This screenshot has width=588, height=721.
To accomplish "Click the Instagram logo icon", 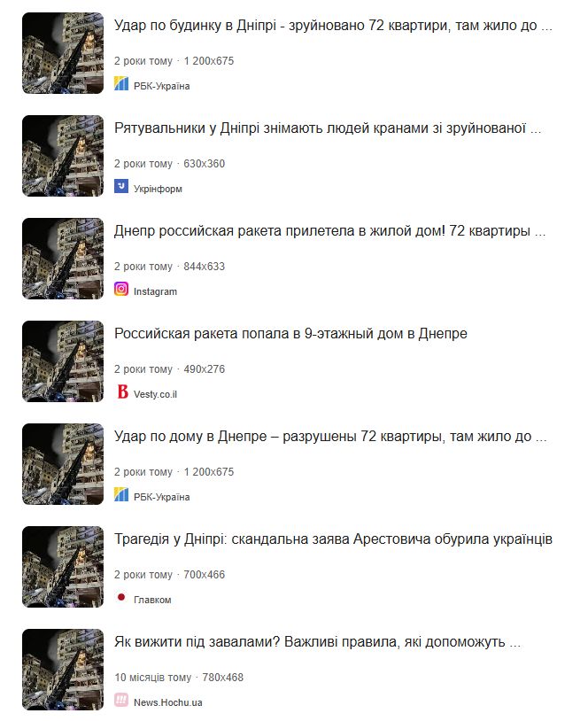I will point(121,289).
